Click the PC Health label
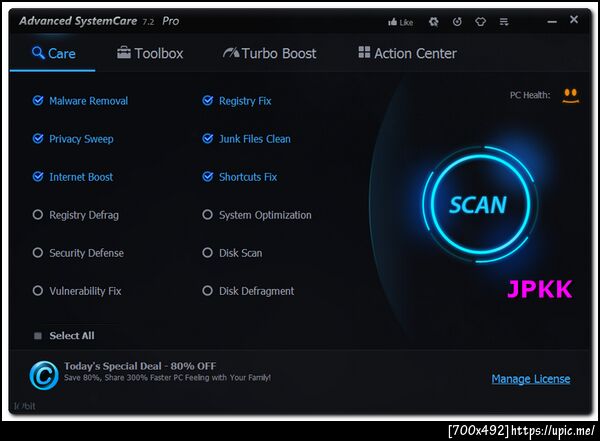600x441 pixels. [x=530, y=95]
